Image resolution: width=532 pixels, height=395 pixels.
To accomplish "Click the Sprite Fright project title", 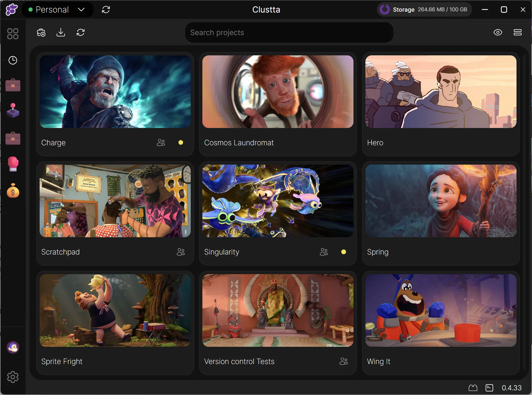I will click(x=62, y=362).
